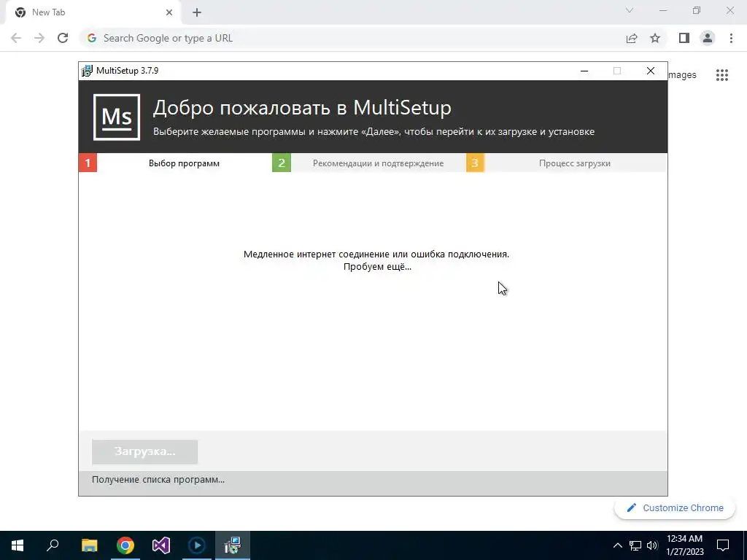Bookmark this tab with the star icon

(655, 38)
